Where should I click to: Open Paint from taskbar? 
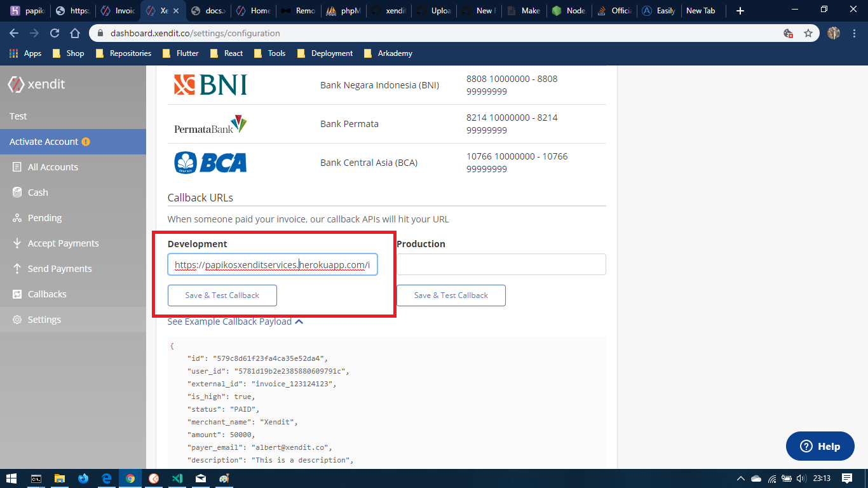tap(224, 478)
